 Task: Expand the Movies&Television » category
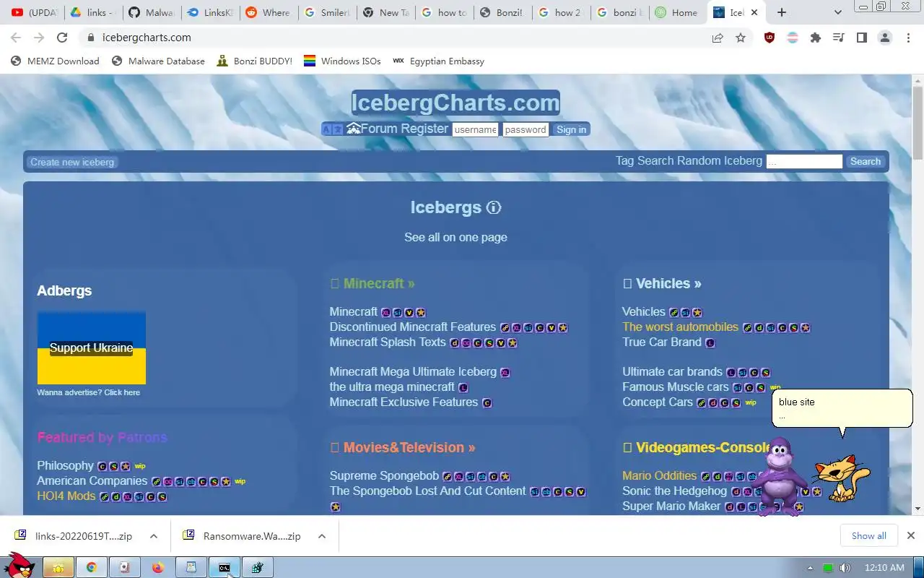coord(409,448)
